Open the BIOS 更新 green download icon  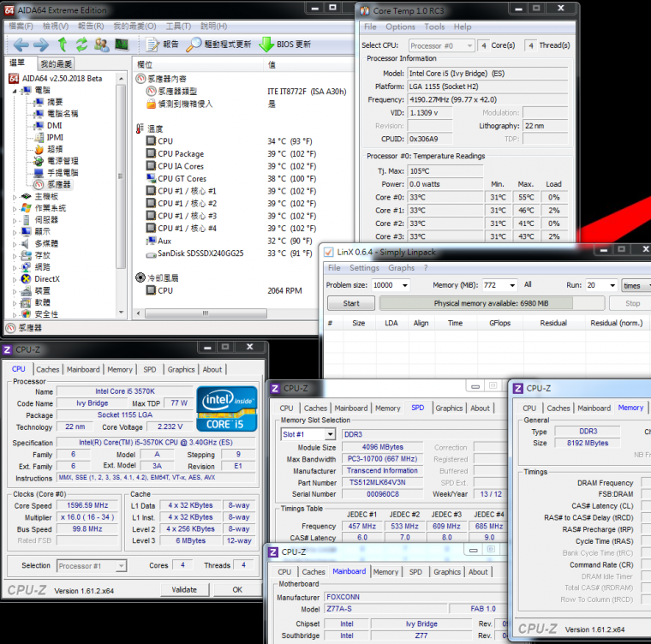pos(266,45)
